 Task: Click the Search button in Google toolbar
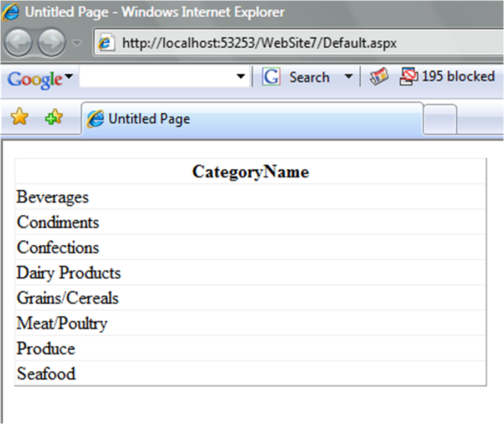(x=309, y=77)
